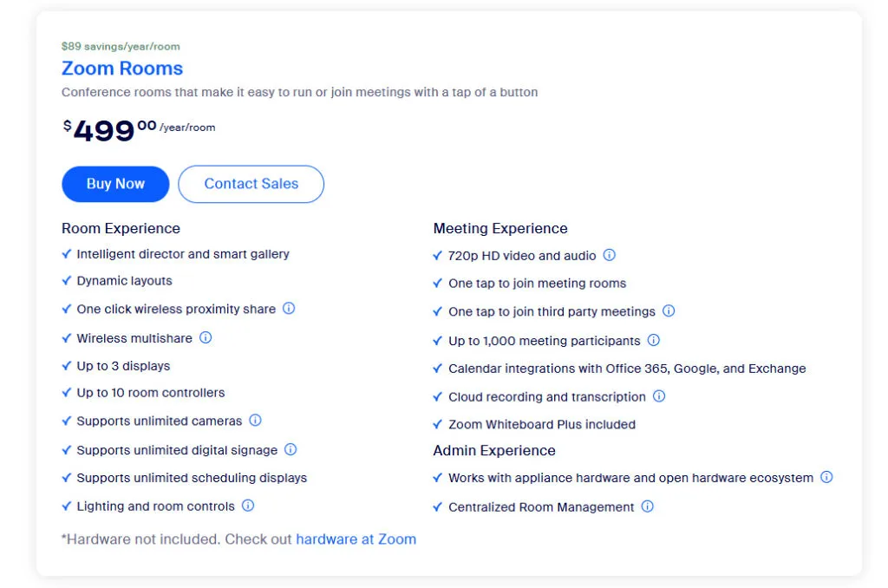Viewport: 888px width, 588px height.
Task: Show info for Up to 1,000 meeting participants
Action: 654,340
